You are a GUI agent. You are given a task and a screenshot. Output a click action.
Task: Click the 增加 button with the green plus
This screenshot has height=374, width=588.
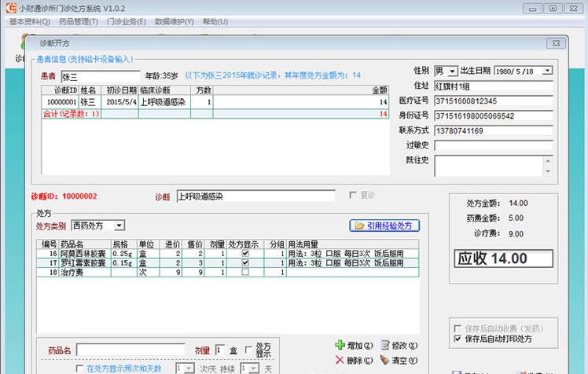(x=354, y=345)
